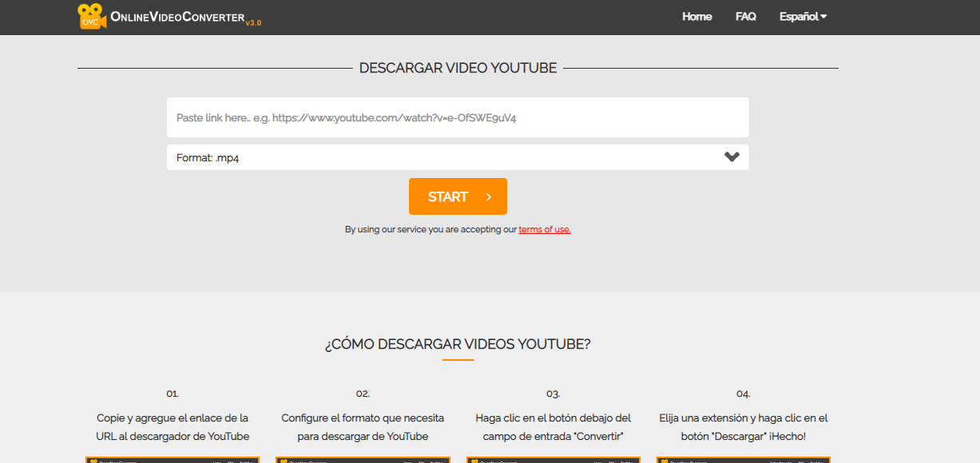
Task: Click the chevron arrow in the Format selector
Action: [732, 157]
